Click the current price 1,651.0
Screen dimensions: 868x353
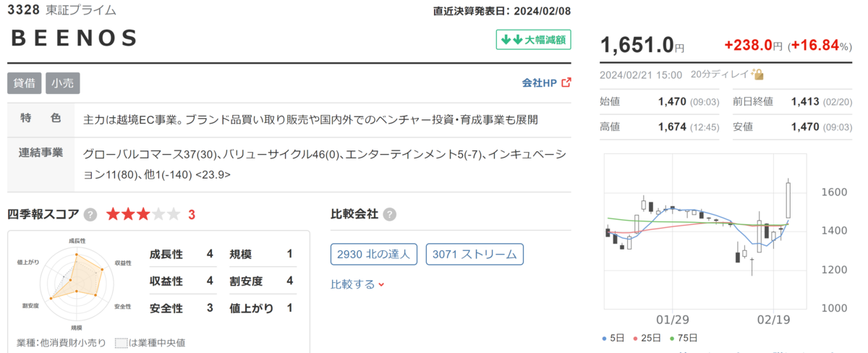point(637,45)
